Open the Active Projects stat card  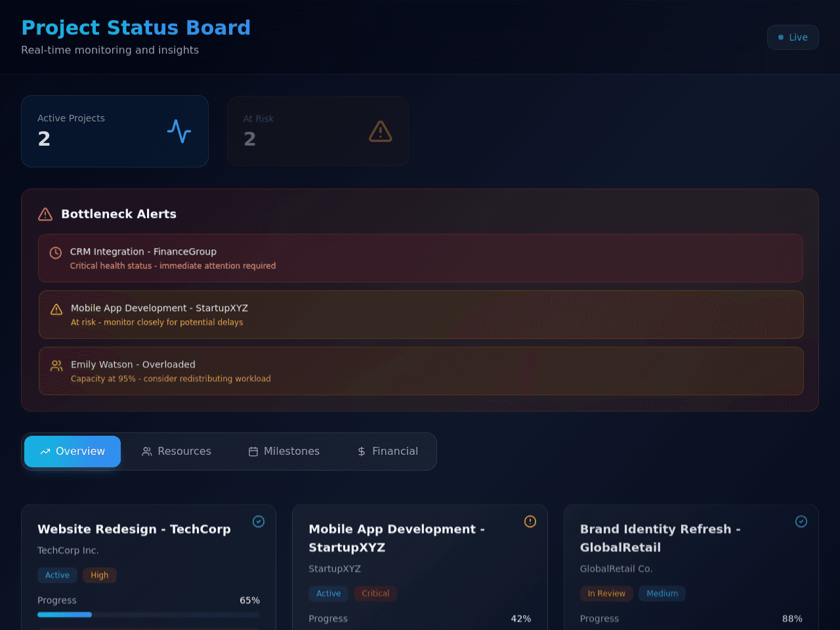[x=115, y=131]
